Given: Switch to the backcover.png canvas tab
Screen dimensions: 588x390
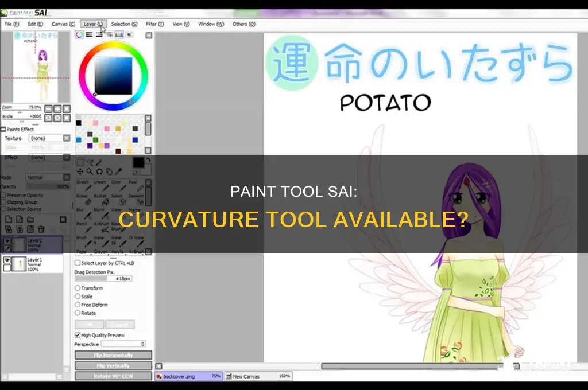Looking at the screenshot, I should [188, 376].
